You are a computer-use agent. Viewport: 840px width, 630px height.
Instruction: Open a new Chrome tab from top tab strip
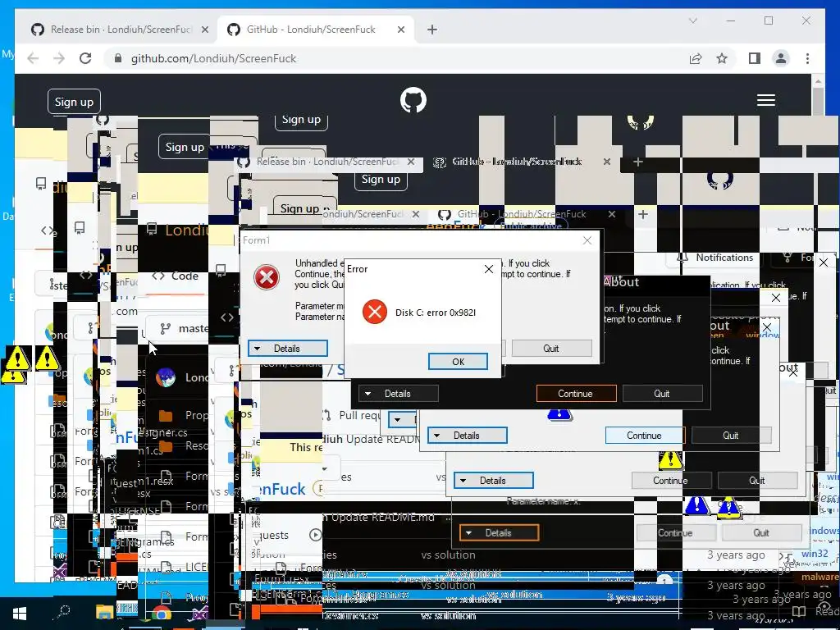[431, 30]
